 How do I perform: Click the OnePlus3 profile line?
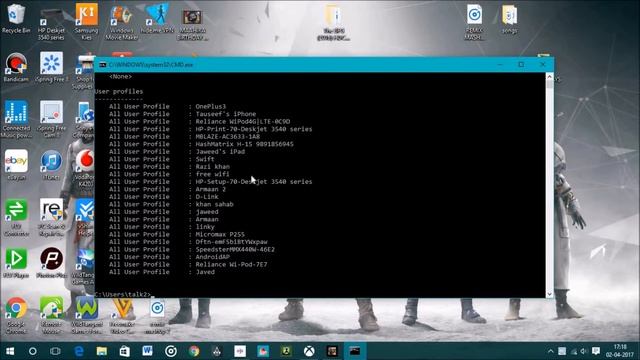coord(167,107)
